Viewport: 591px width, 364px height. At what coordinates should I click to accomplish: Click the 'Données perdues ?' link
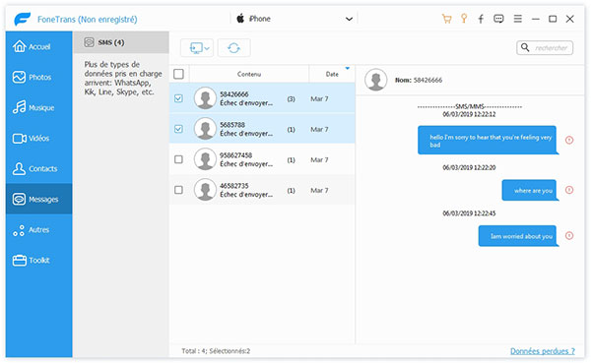543,351
